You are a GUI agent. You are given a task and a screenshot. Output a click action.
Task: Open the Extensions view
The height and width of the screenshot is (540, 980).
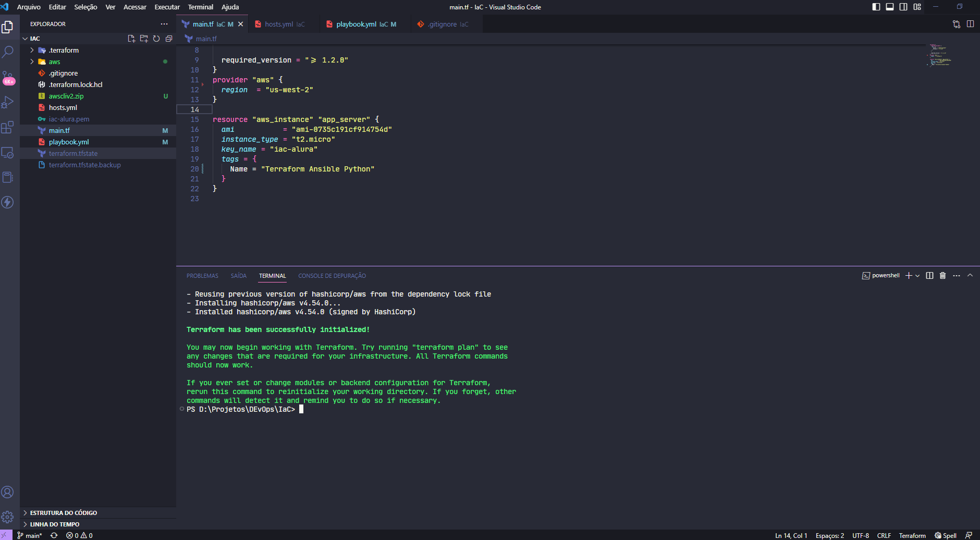[x=8, y=127]
